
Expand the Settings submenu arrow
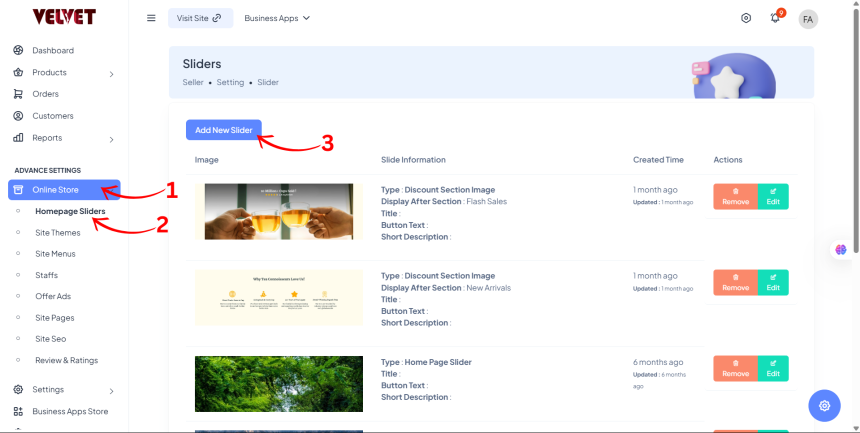pyautogui.click(x=111, y=390)
